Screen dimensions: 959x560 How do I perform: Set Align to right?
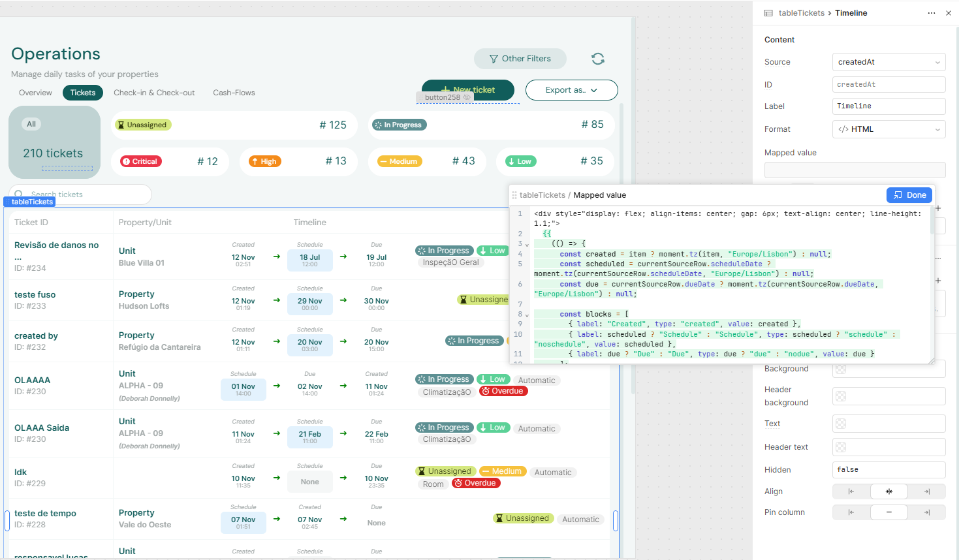tap(926, 491)
